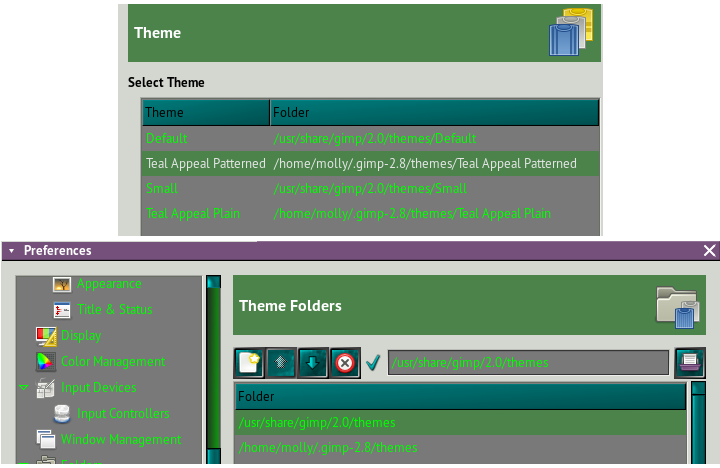Screen dimensions: 720x468
Task: Open the Input Devices preferences page
Action: tap(99, 388)
